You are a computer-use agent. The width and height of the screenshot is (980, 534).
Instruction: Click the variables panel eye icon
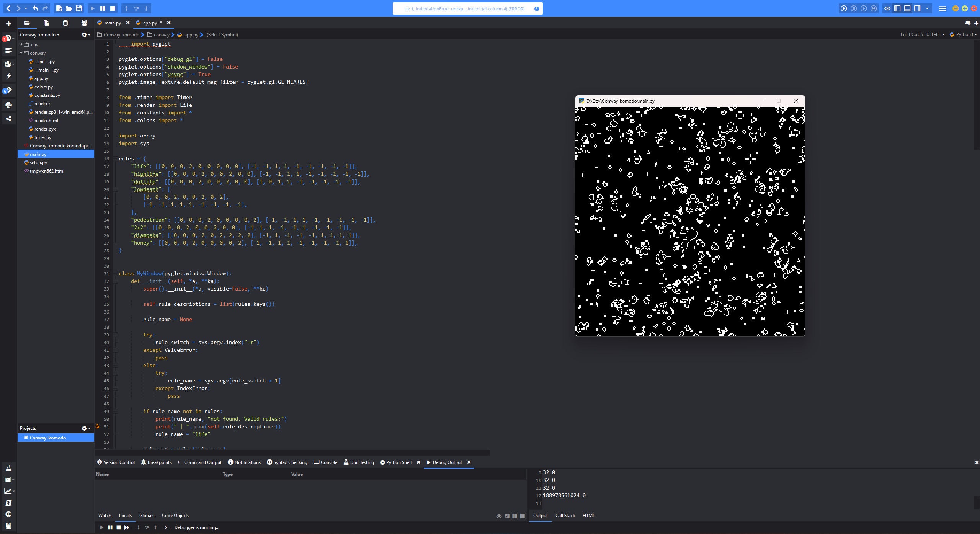click(x=499, y=516)
